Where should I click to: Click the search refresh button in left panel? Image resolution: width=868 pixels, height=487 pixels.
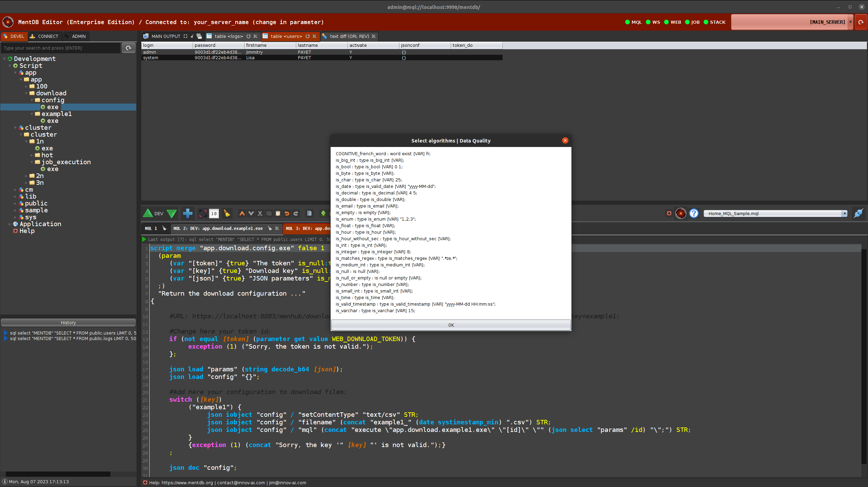128,48
